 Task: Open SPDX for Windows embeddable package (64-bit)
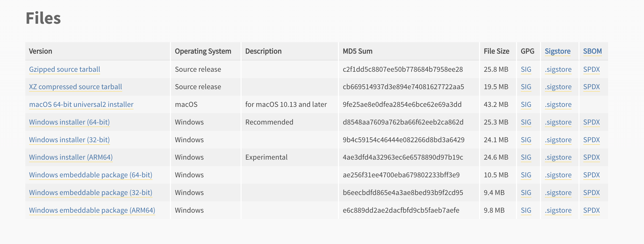[591, 175]
